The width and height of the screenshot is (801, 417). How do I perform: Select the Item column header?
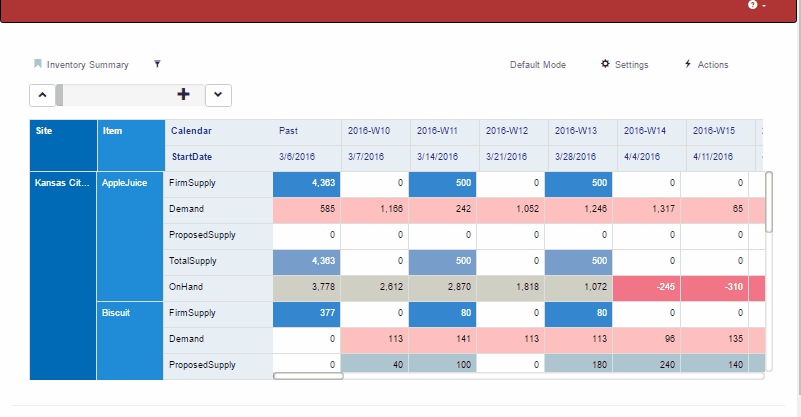click(x=130, y=131)
